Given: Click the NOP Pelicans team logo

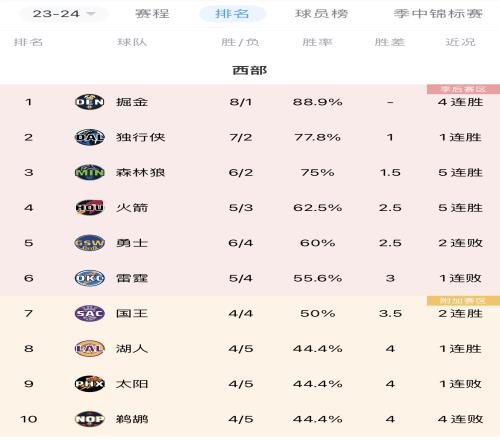Looking at the screenshot, I should [x=89, y=419].
